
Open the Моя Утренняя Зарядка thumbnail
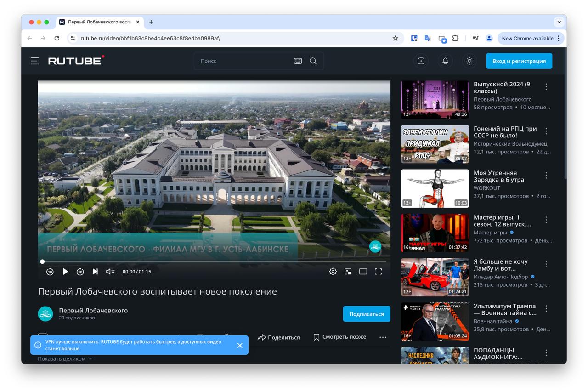coord(435,188)
